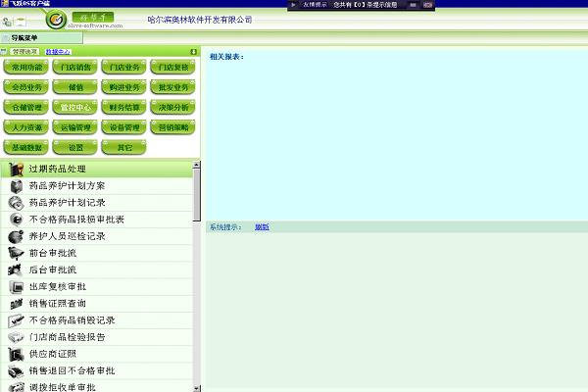Click the 出库复核审批 icon
This screenshot has width=588, height=392.
pyautogui.click(x=17, y=286)
